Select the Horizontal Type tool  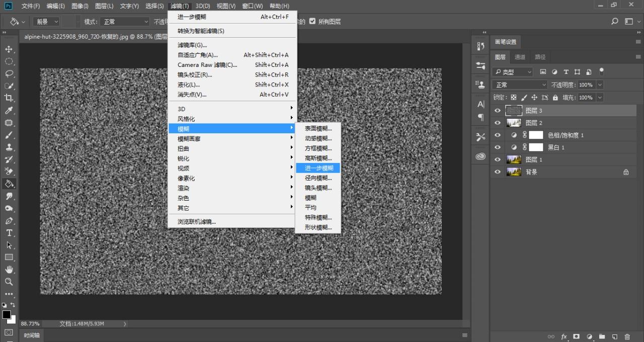pos(9,233)
